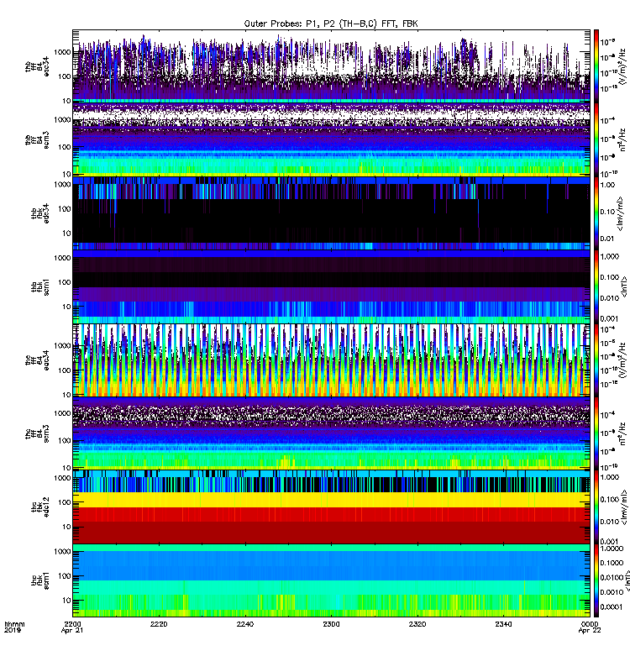Select the 'thb fff 64 scm3' panel label
The height and width of the screenshot is (672, 630).
[x=37, y=140]
